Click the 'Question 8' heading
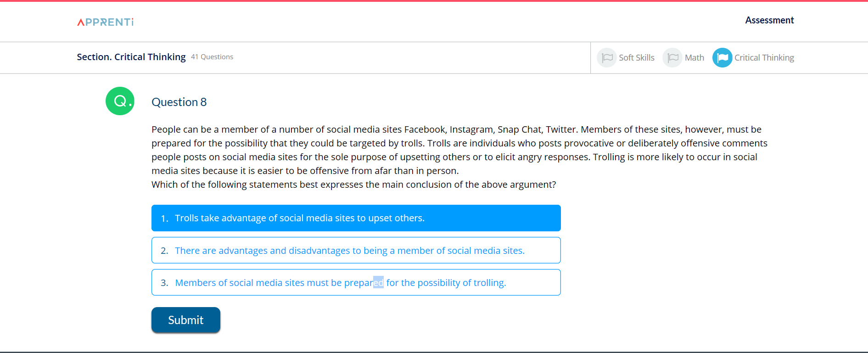868x353 pixels. pyautogui.click(x=179, y=102)
